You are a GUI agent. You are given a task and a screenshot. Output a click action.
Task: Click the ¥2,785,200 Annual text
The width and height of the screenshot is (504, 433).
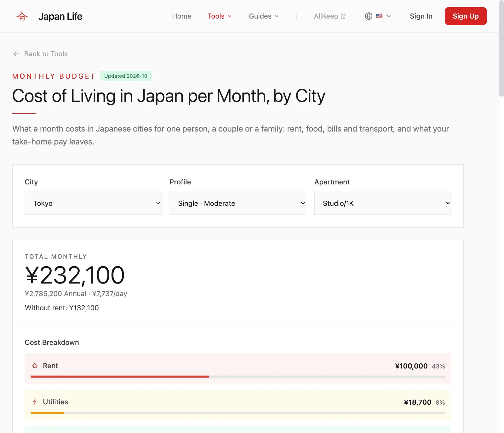(x=55, y=294)
